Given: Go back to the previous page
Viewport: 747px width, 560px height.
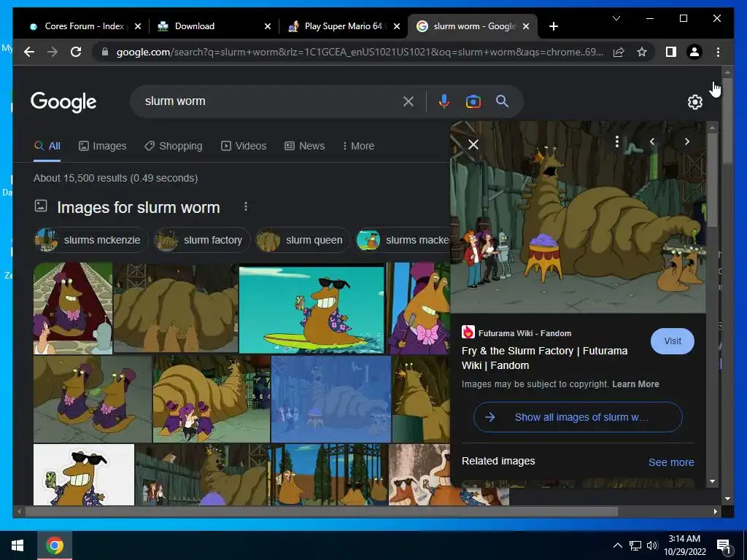Looking at the screenshot, I should pyautogui.click(x=29, y=52).
